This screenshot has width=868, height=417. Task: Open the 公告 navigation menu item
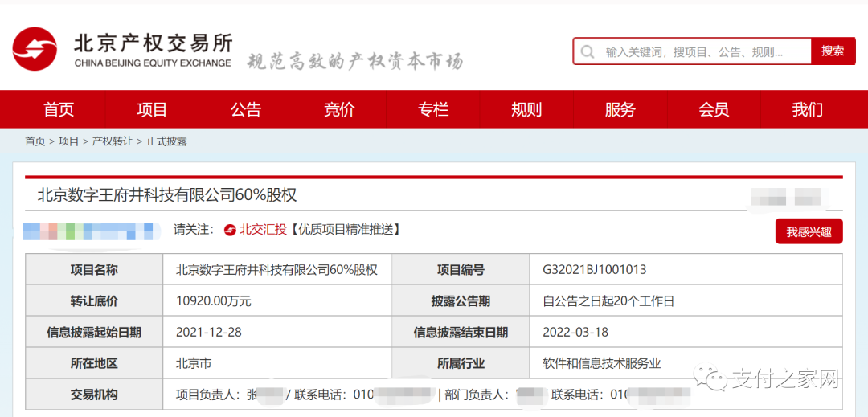tap(246, 109)
